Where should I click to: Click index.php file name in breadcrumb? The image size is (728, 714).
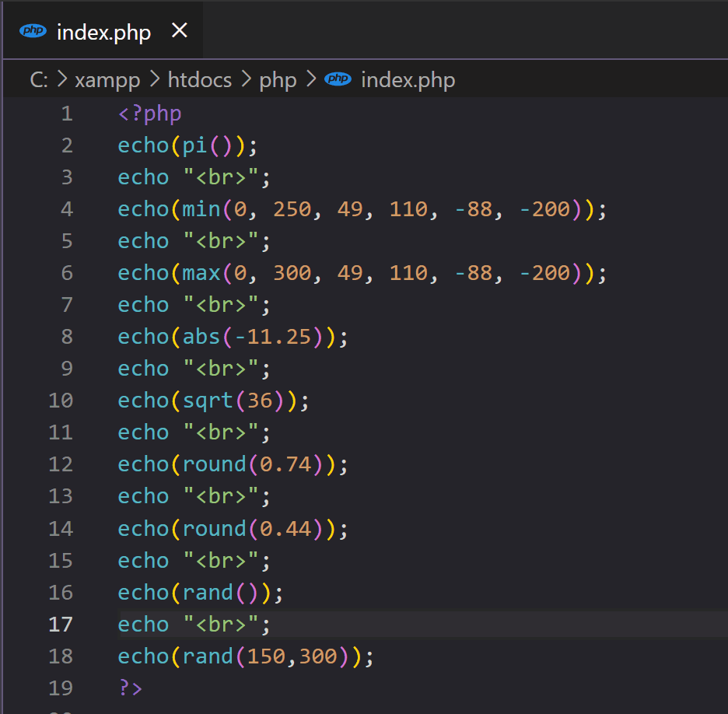coord(408,79)
